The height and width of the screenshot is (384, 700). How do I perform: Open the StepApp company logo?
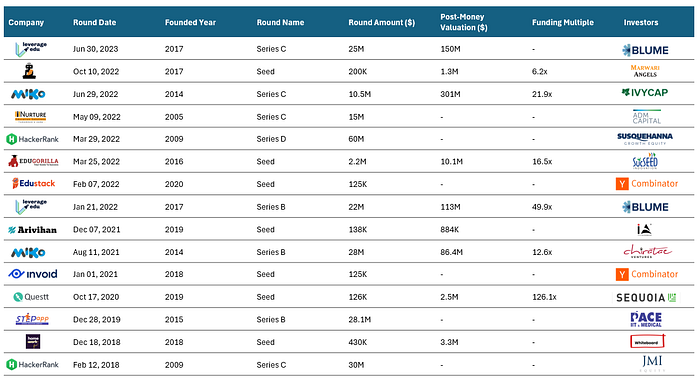[32, 319]
